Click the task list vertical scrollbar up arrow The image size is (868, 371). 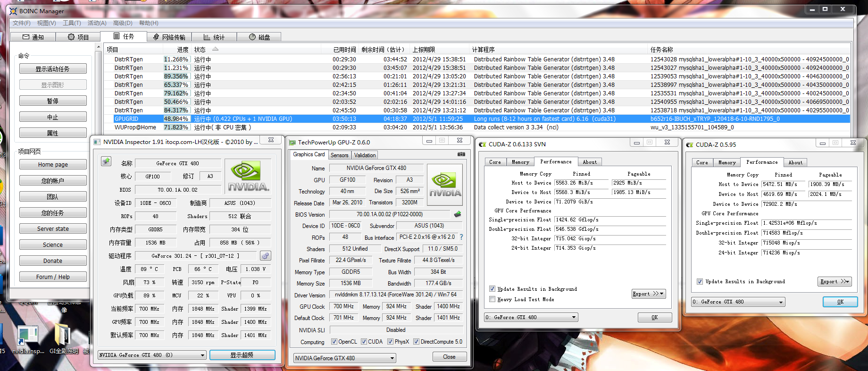(x=99, y=47)
